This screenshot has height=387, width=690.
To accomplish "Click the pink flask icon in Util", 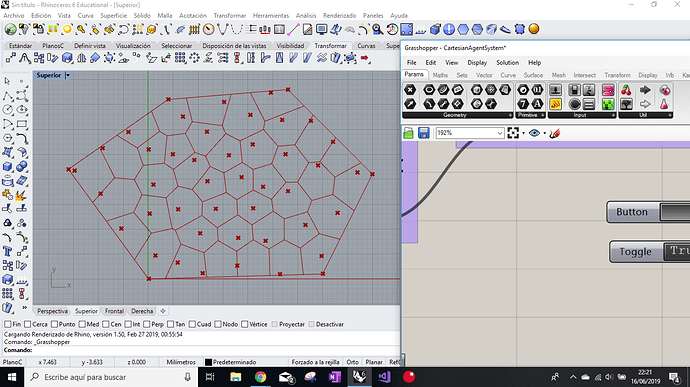I will click(664, 104).
